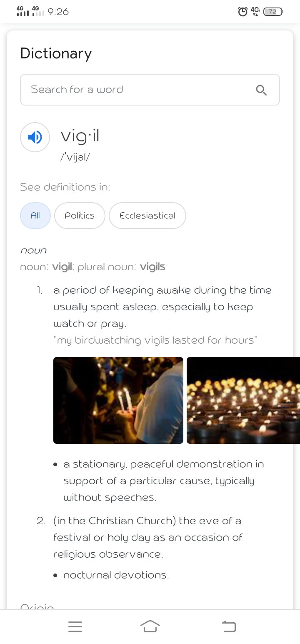This screenshot has width=300, height=644.
Task: Open the Android recent apps menu icon
Action: 75,626
